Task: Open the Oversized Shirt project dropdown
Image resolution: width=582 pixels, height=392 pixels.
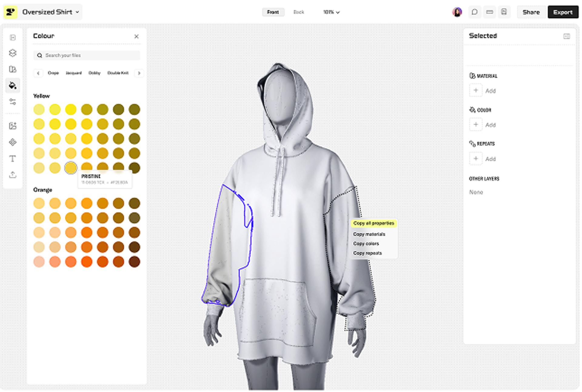Action: point(51,12)
